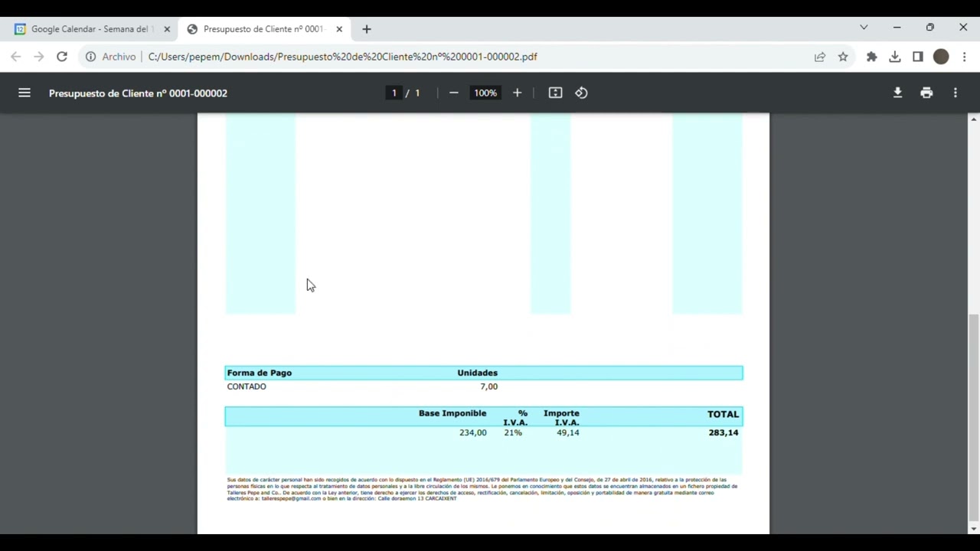Open PDF viewer more actions menu

point(955,93)
